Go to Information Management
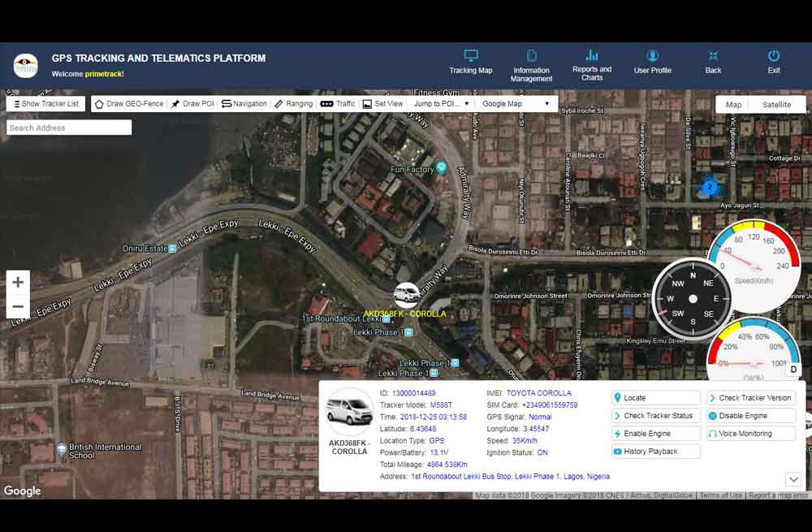The image size is (812, 532). (531, 66)
